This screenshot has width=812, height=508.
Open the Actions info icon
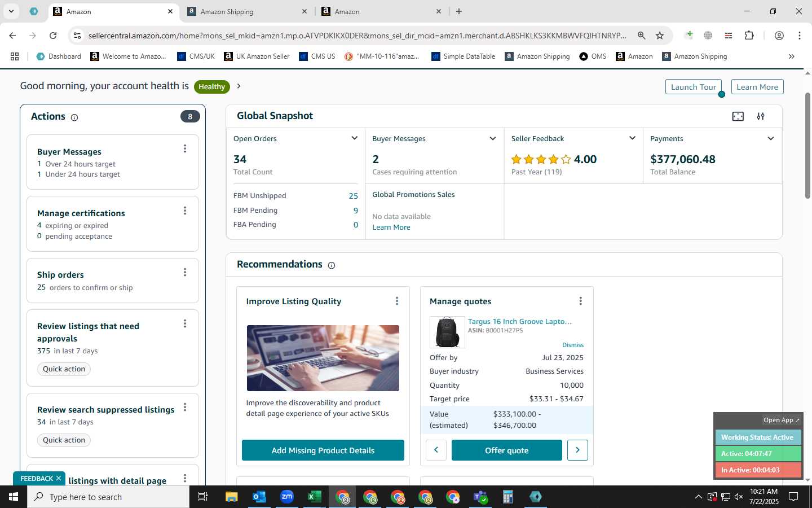click(74, 117)
